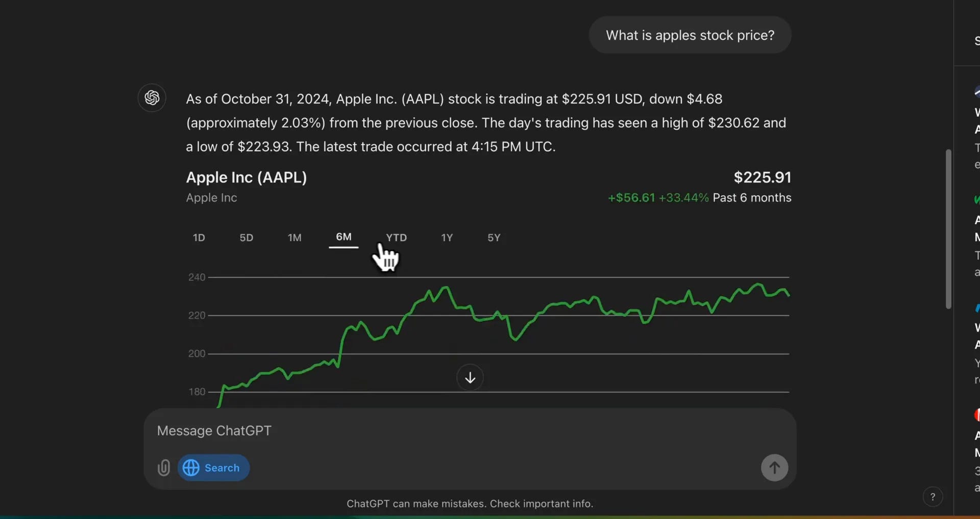Image resolution: width=980 pixels, height=519 pixels.
Task: Open help via the question mark icon
Action: point(933,497)
